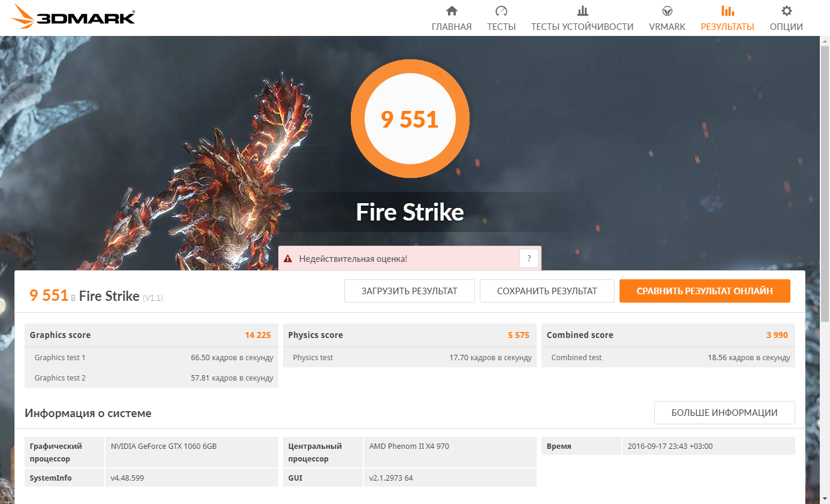Viewport: 830px width, 504px height.
Task: Click the Недействительная оценка! warning text
Action: [353, 259]
